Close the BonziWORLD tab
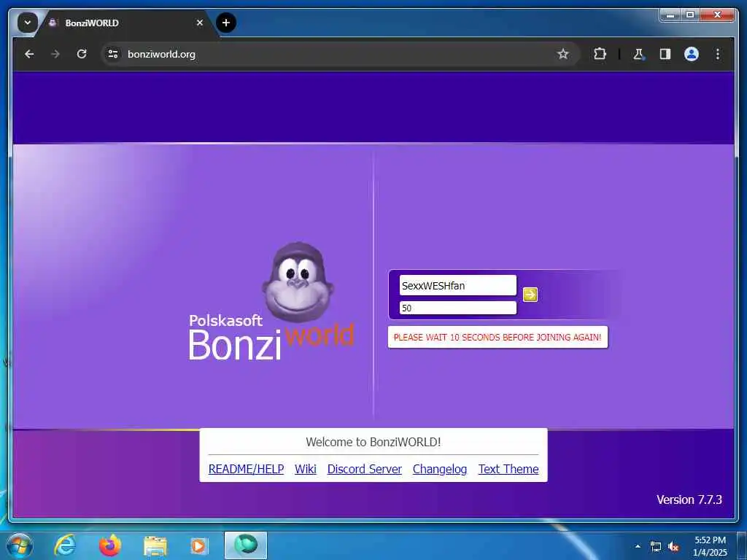The image size is (747, 560). pos(200,23)
